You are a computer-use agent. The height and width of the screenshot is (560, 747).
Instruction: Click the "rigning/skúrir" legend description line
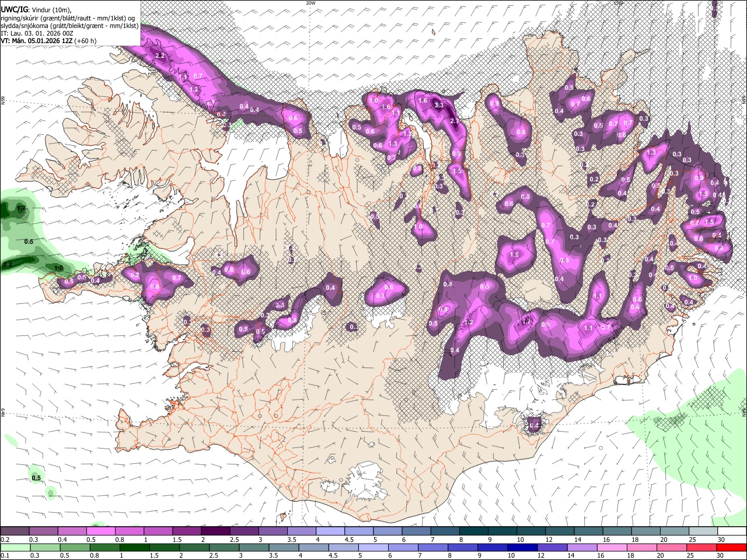click(x=69, y=18)
